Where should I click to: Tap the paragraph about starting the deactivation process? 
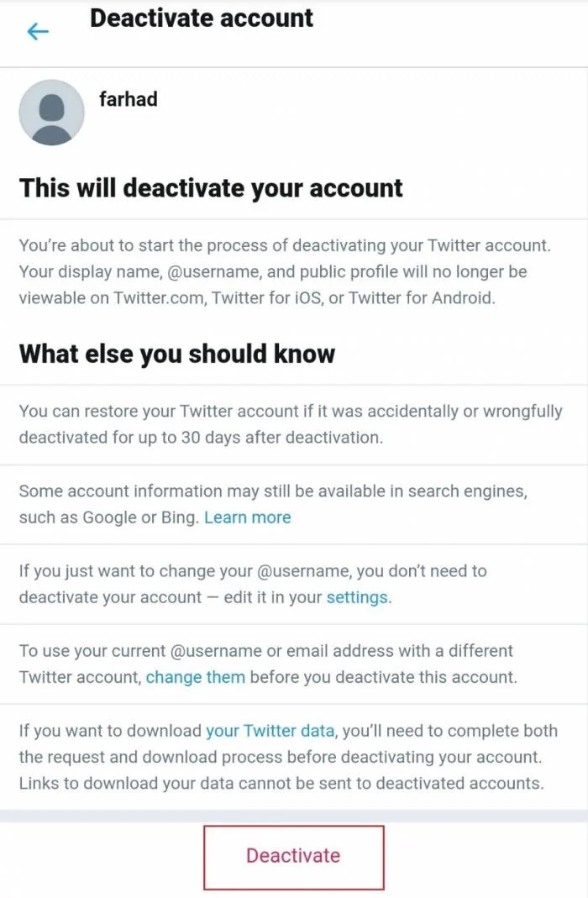pyautogui.click(x=285, y=271)
